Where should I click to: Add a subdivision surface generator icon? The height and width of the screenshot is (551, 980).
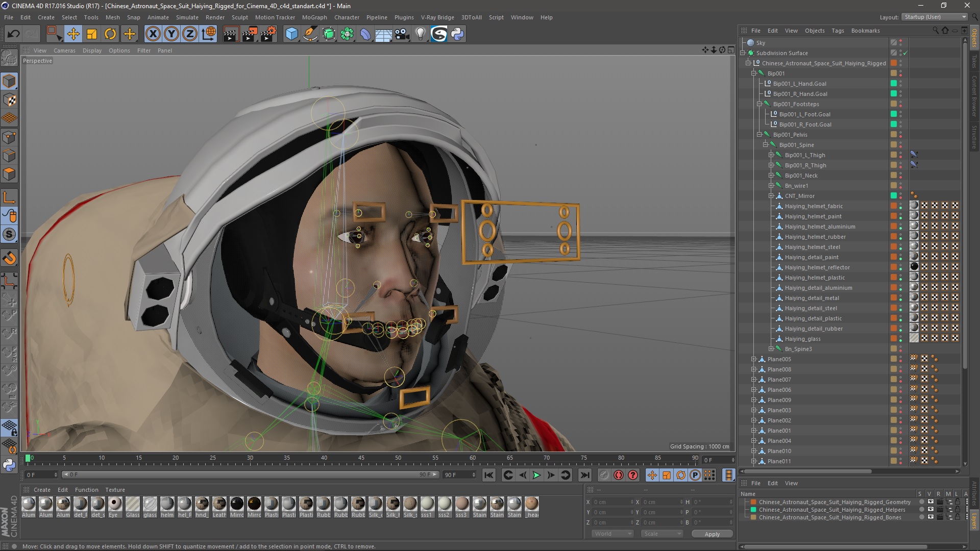(x=329, y=34)
